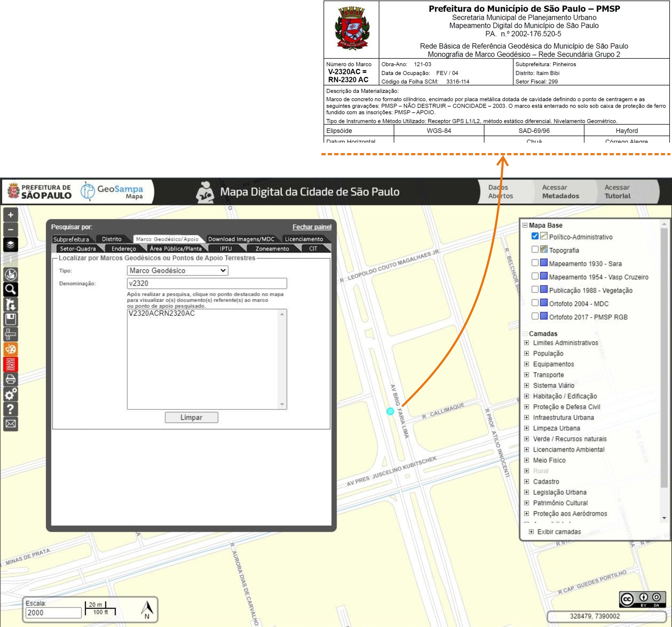Enable Ortofoto 2004 - MDC checkbox
Viewport: 672px width, 627px height.
[x=535, y=302]
